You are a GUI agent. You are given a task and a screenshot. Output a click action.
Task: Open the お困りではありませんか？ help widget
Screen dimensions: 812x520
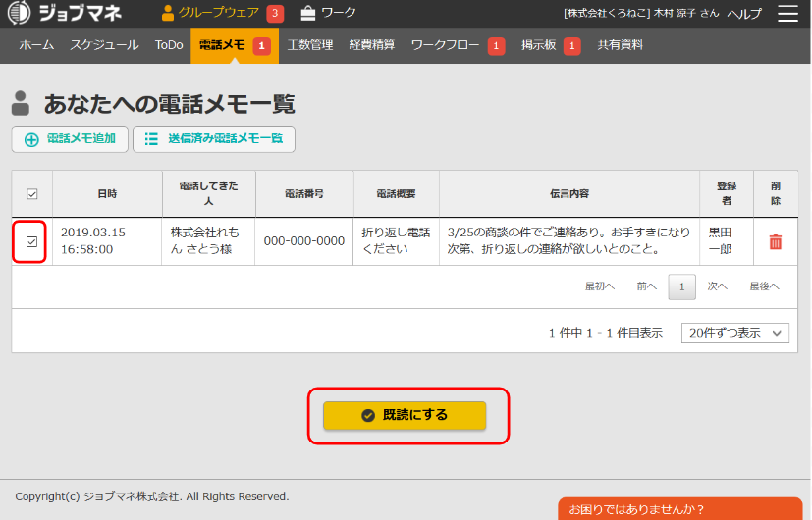680,509
